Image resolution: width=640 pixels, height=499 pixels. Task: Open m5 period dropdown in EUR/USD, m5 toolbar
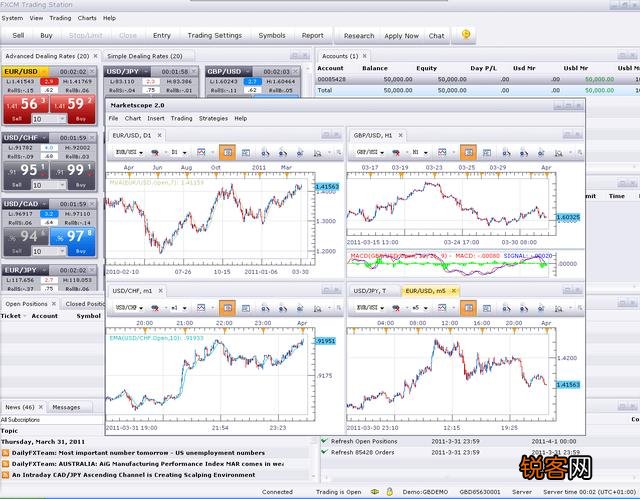coord(426,308)
